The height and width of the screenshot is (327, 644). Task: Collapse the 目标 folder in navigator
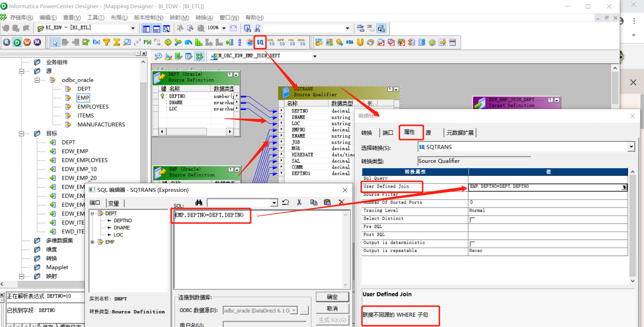pos(21,133)
